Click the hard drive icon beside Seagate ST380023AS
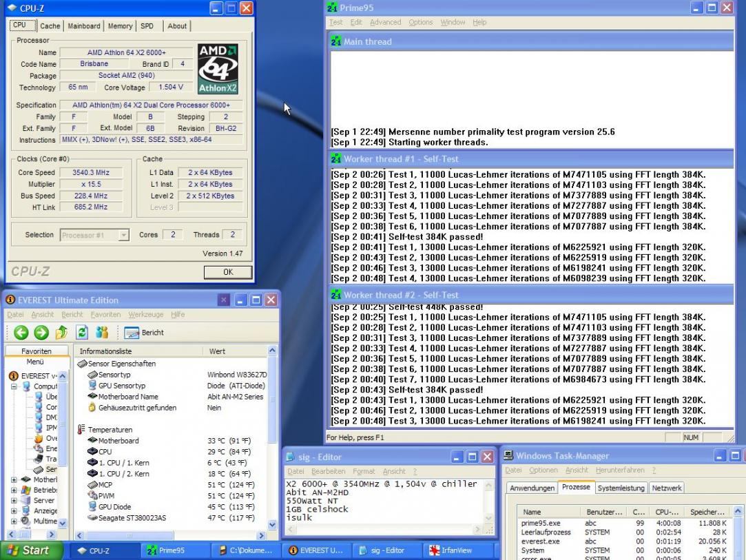This screenshot has width=746, height=560. pyautogui.click(x=92, y=518)
